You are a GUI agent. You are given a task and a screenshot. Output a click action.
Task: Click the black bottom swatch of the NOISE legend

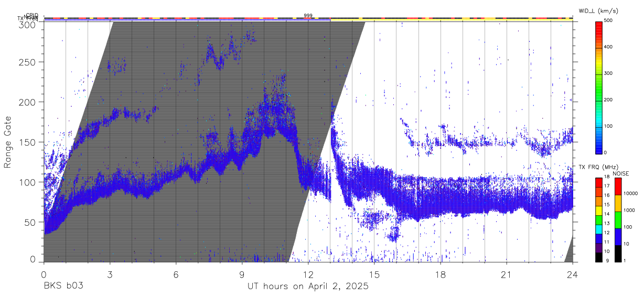[618, 254]
